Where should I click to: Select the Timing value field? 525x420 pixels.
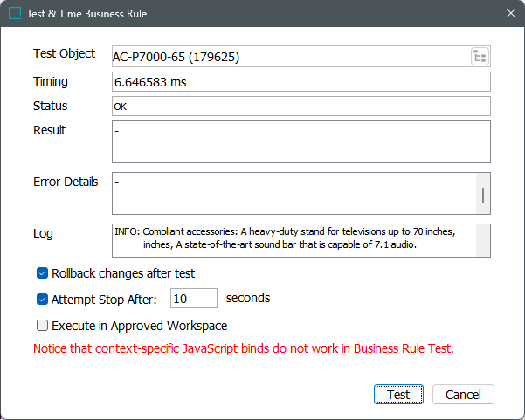click(x=300, y=82)
